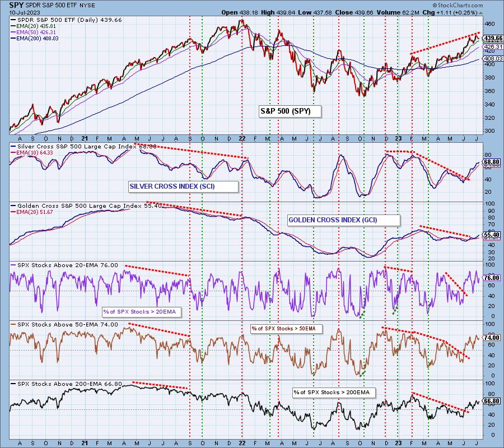Click the '% of SPX Stocks > 50EMA' label
Viewport: 504px width, 448px height.
pos(286,329)
